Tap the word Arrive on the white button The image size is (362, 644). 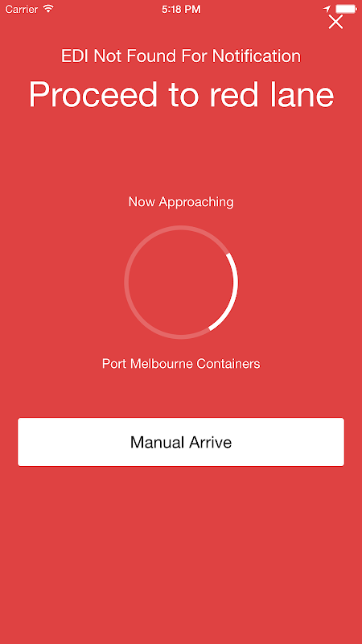pyautogui.click(x=210, y=442)
